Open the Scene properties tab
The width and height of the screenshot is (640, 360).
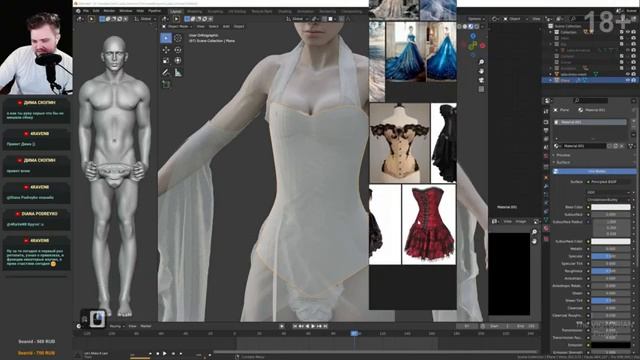tap(546, 147)
